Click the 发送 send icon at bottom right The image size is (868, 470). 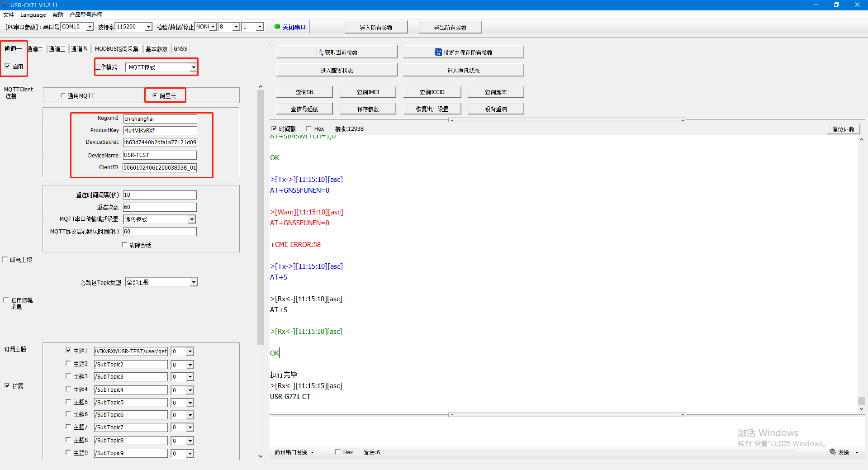pyautogui.click(x=833, y=452)
